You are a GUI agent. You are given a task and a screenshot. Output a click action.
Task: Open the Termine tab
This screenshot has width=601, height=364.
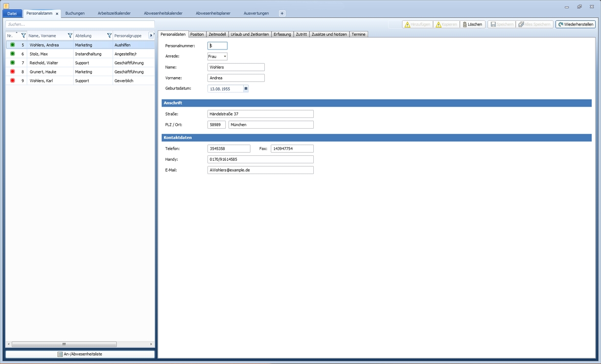[359, 34]
